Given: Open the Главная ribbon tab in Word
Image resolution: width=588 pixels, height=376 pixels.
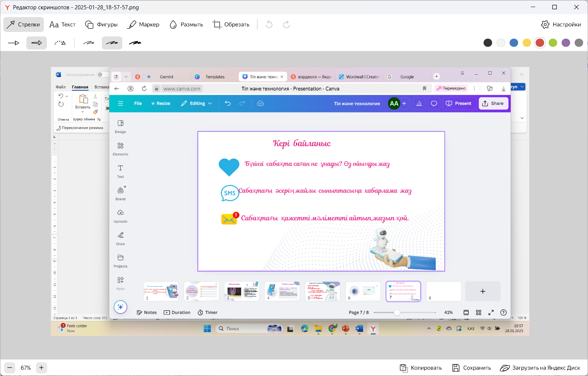Looking at the screenshot, I should pyautogui.click(x=80, y=87).
